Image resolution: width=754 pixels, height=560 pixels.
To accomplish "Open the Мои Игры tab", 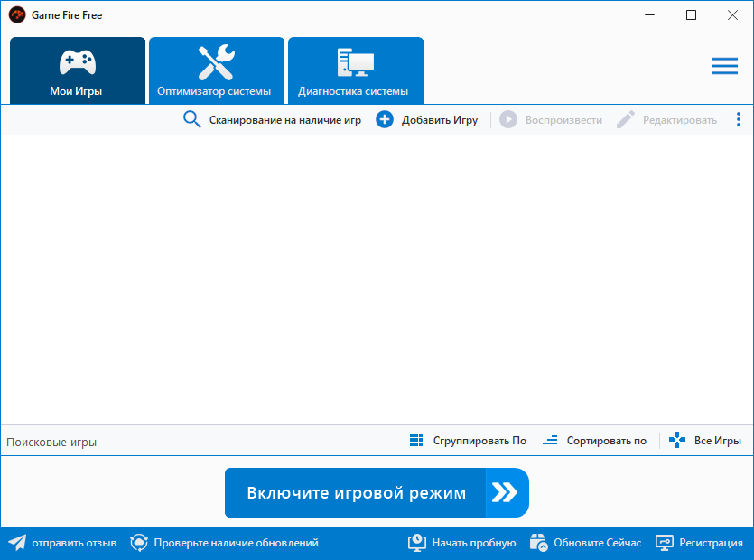I will (x=78, y=70).
